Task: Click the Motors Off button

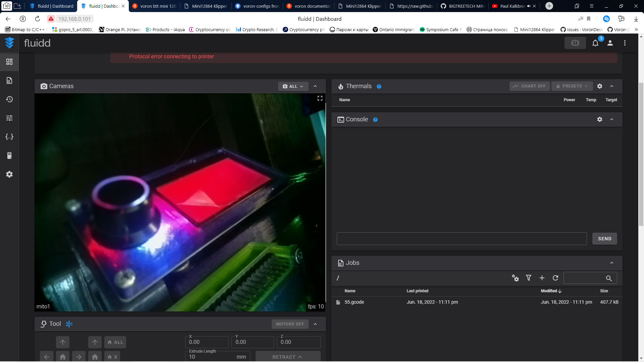Action: tap(290, 324)
